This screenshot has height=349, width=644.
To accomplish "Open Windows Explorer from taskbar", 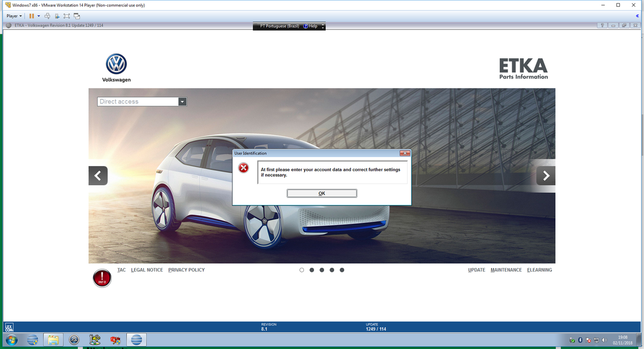I will click(x=53, y=340).
